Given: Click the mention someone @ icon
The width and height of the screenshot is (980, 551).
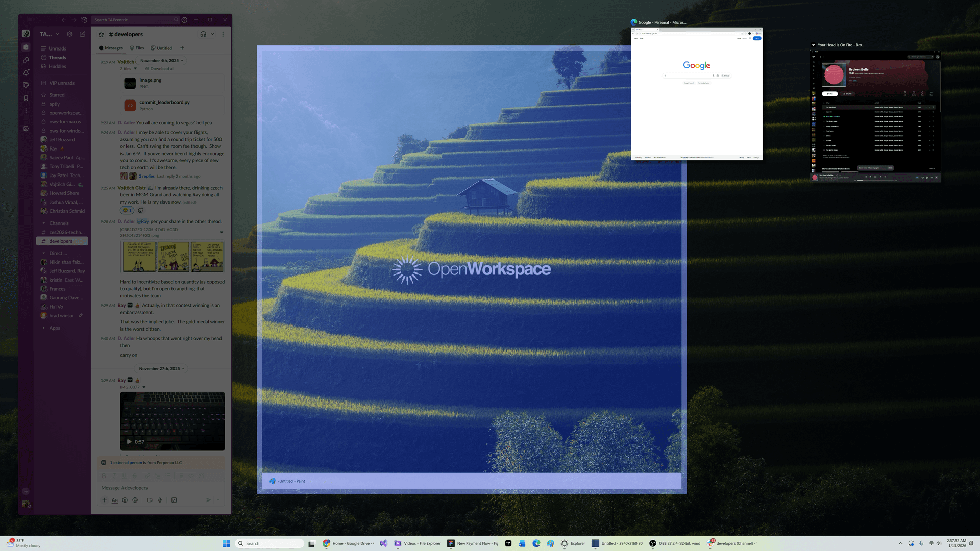Looking at the screenshot, I should coord(135,500).
